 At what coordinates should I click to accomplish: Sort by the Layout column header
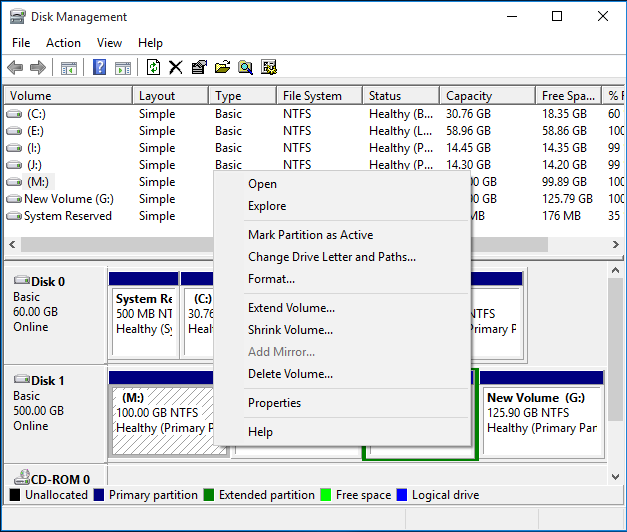coord(170,96)
